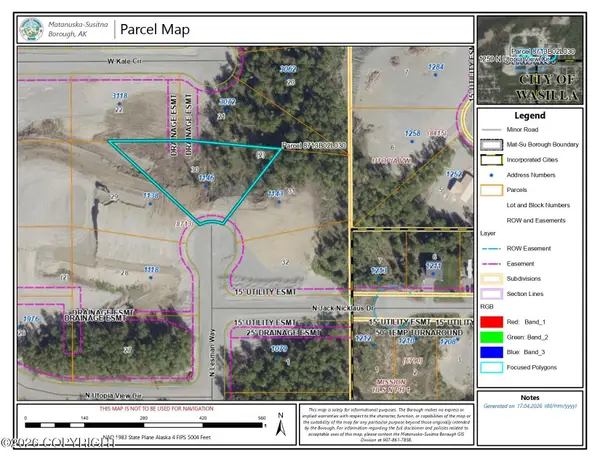This screenshot has width=600, height=464.
Task: Click address number 1079 on the map
Action: pos(279,349)
